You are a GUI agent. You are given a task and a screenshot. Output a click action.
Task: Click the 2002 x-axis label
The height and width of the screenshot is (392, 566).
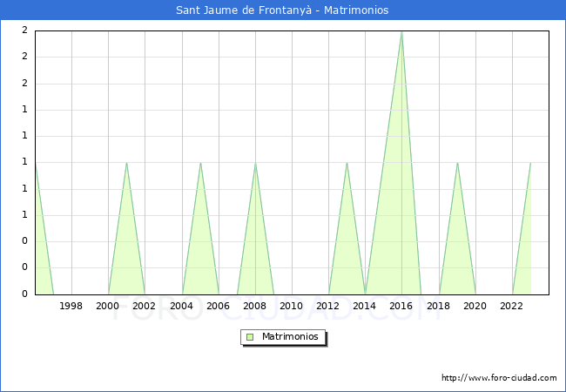click(x=144, y=306)
